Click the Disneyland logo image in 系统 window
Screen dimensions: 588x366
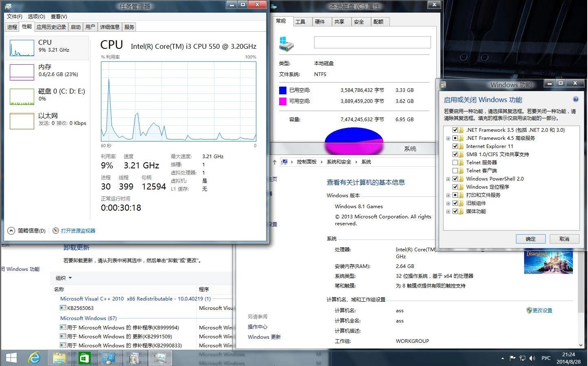point(548,262)
